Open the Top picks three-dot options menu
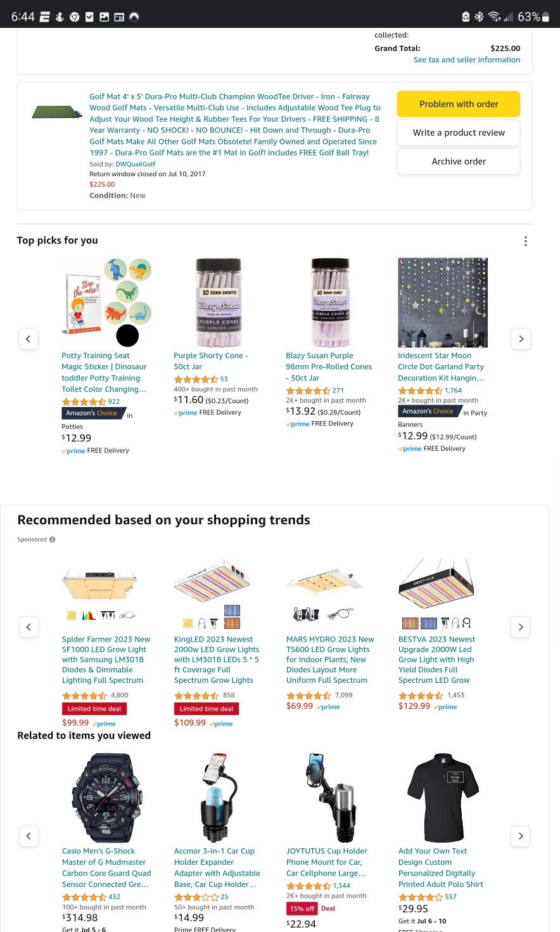This screenshot has width=560, height=932. (x=525, y=241)
